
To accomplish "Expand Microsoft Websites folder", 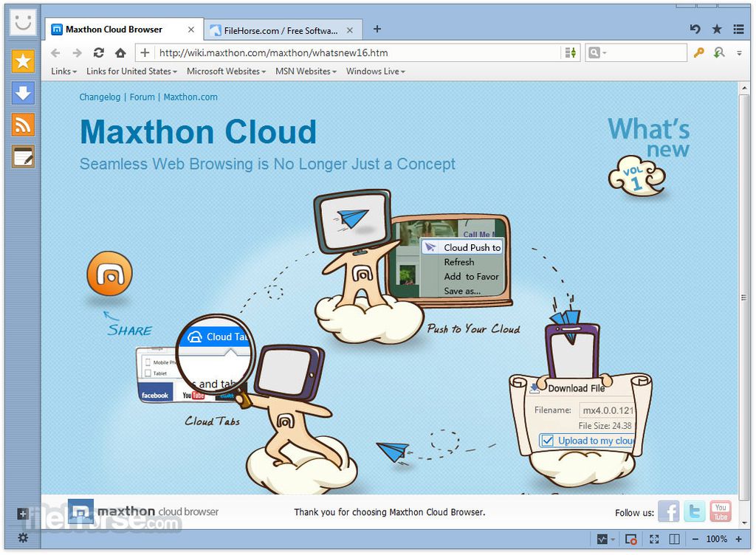I will [226, 72].
